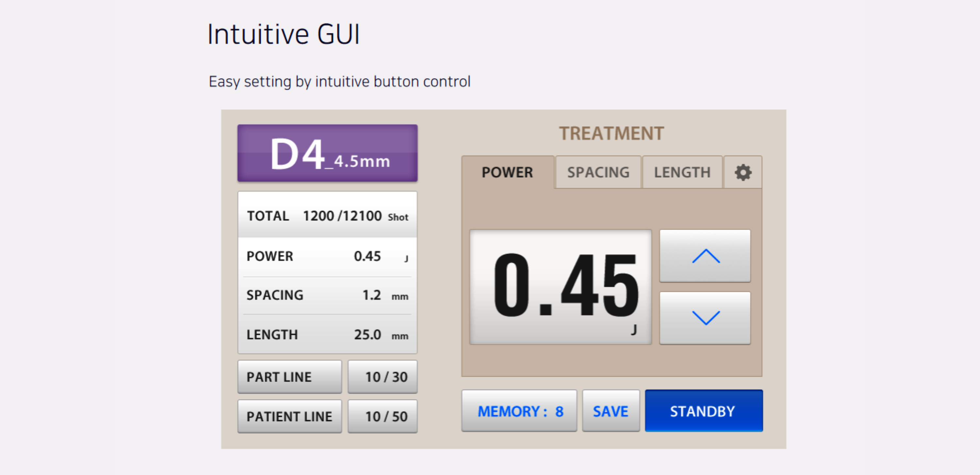The width and height of the screenshot is (980, 475).
Task: Select the SPACING 1.2 mm row
Action: [327, 295]
